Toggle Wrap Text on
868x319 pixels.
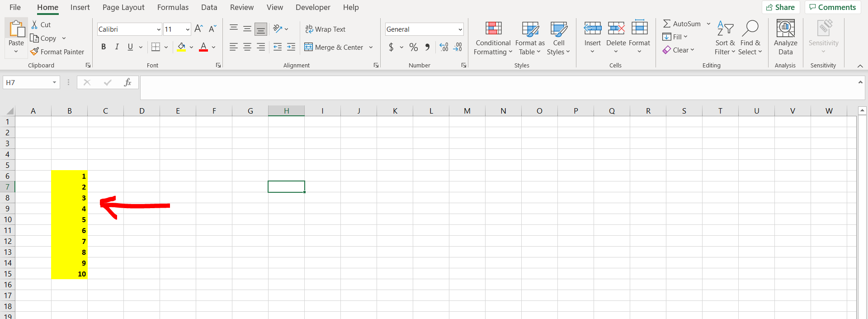point(325,29)
